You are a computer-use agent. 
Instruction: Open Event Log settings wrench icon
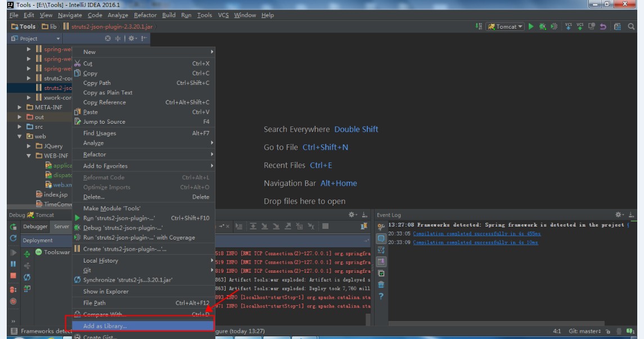click(381, 227)
